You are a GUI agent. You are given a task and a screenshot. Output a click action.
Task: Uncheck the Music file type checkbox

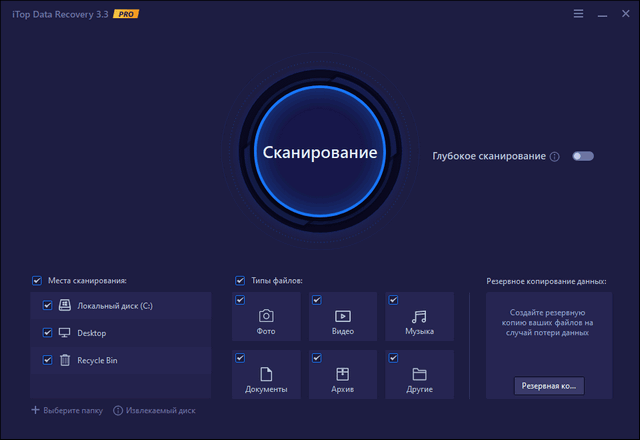tap(393, 299)
